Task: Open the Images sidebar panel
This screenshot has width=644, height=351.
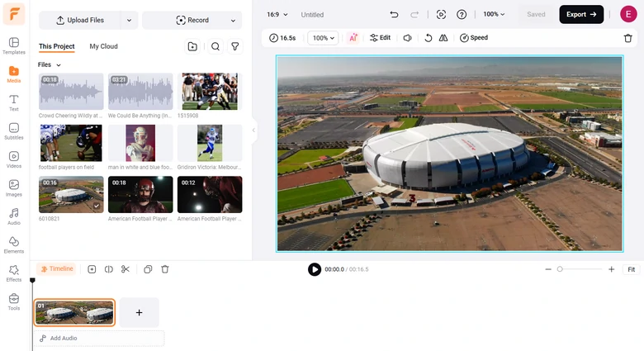Action: pos(13,187)
